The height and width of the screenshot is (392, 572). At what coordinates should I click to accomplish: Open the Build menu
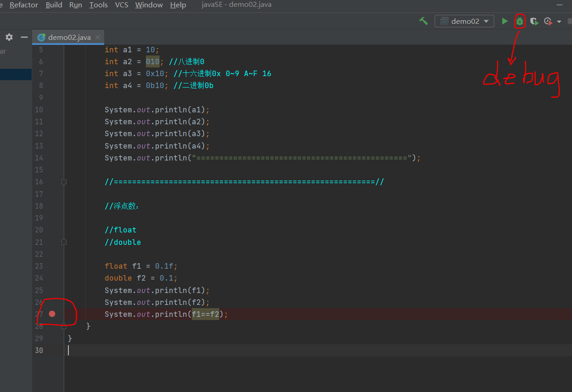54,5
